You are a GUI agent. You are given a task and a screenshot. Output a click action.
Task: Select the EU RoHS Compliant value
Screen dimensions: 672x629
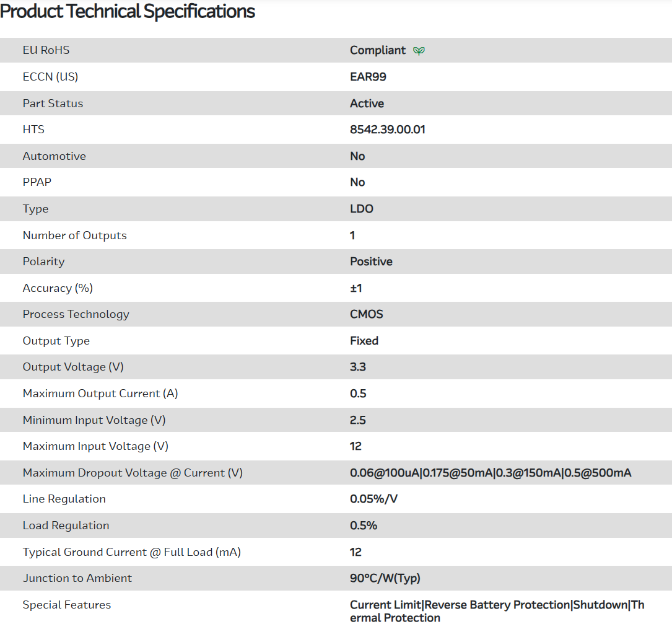[x=378, y=50]
